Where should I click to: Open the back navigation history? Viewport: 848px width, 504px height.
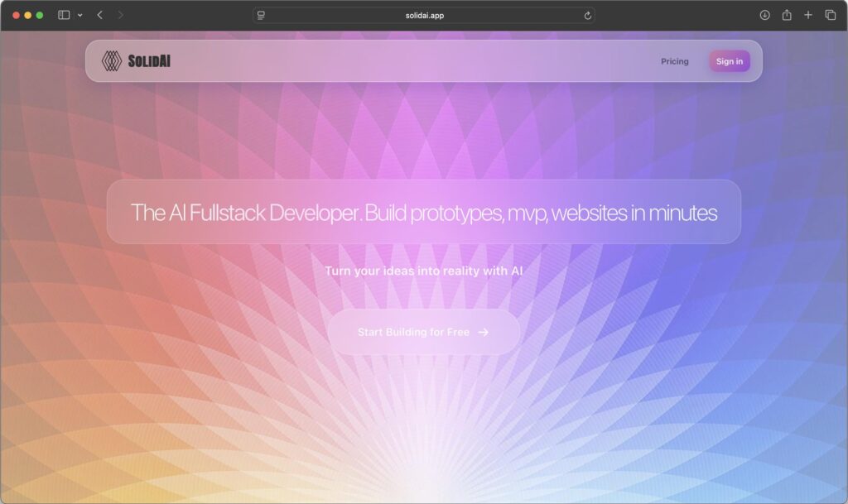click(x=99, y=14)
